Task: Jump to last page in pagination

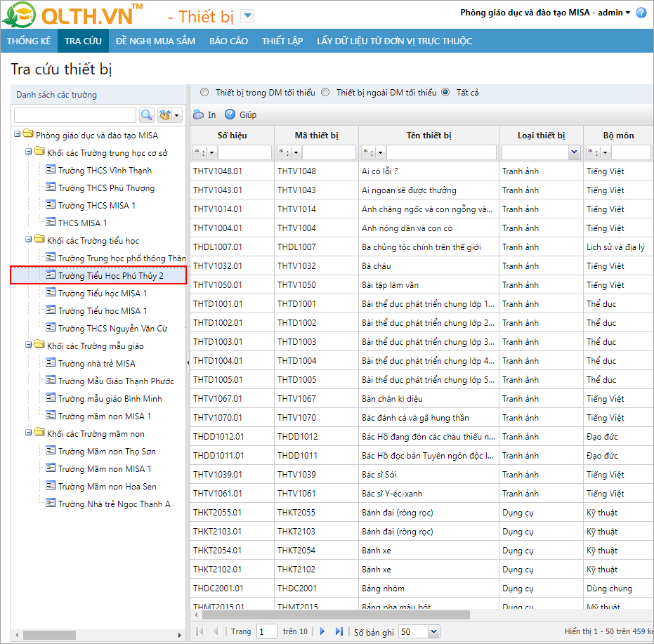Action: point(339,631)
